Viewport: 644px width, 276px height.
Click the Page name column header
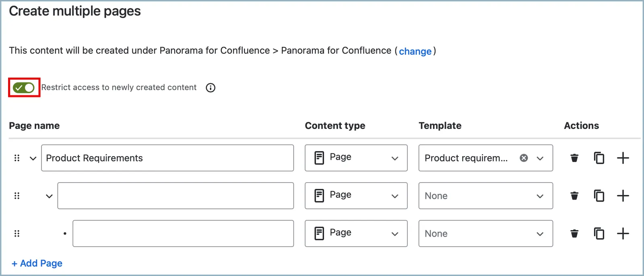coord(34,126)
